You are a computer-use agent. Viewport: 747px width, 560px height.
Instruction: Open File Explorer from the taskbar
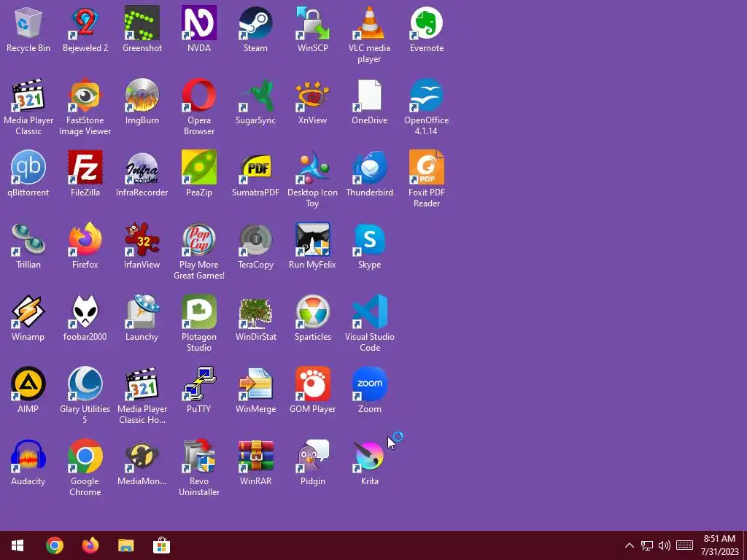pos(125,545)
